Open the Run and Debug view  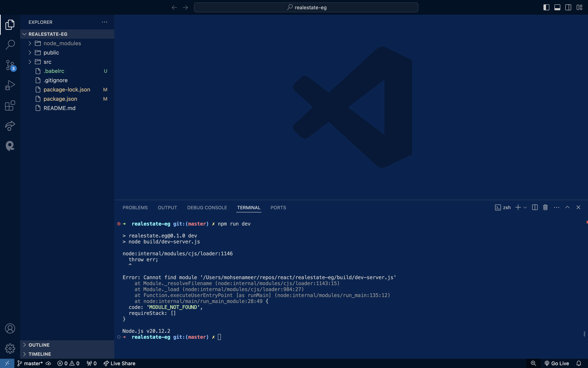click(x=10, y=85)
